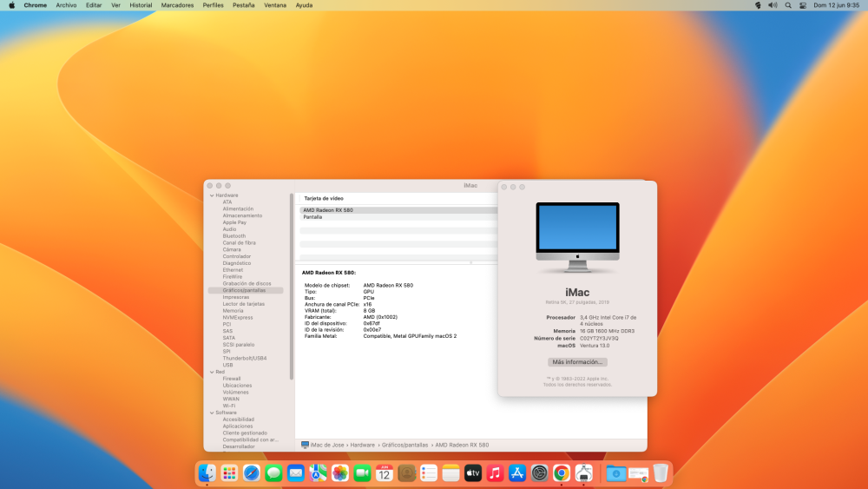Select Firewall under Red

coord(232,379)
